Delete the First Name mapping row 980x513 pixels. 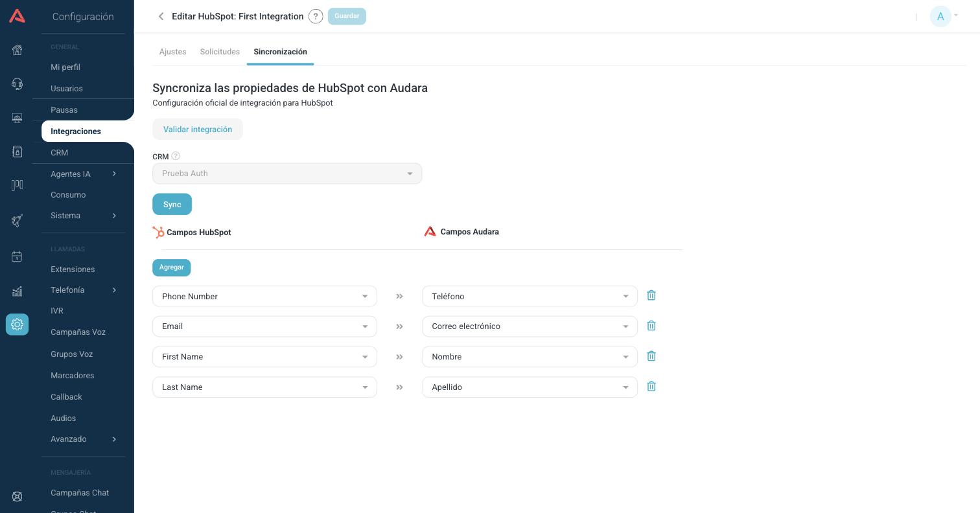tap(651, 356)
